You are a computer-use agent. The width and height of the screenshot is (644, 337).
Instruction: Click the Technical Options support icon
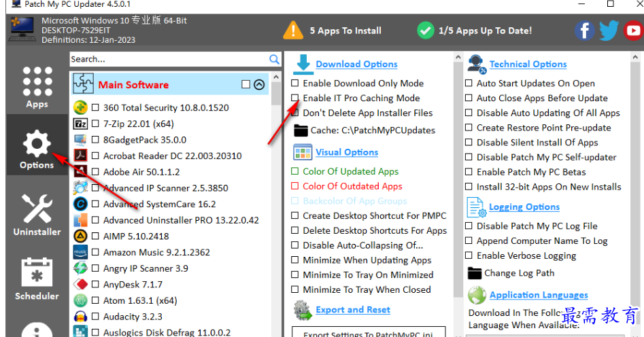click(x=477, y=65)
